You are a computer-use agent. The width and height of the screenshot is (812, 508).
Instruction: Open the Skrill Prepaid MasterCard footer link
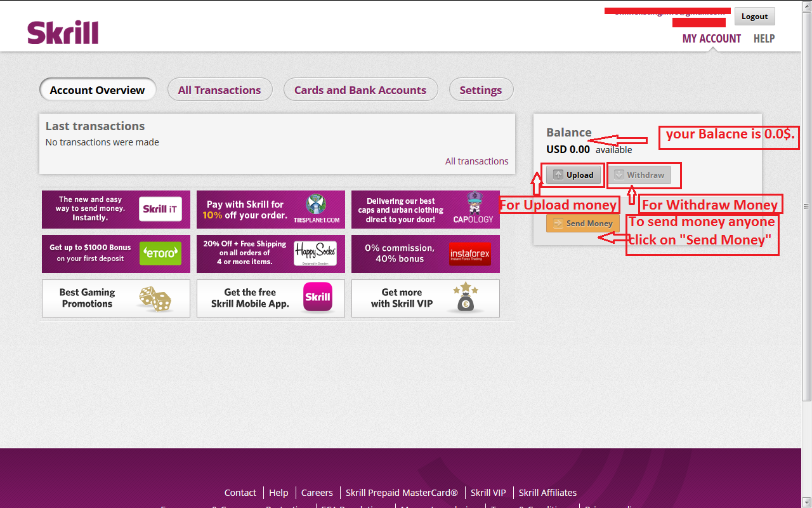click(402, 493)
